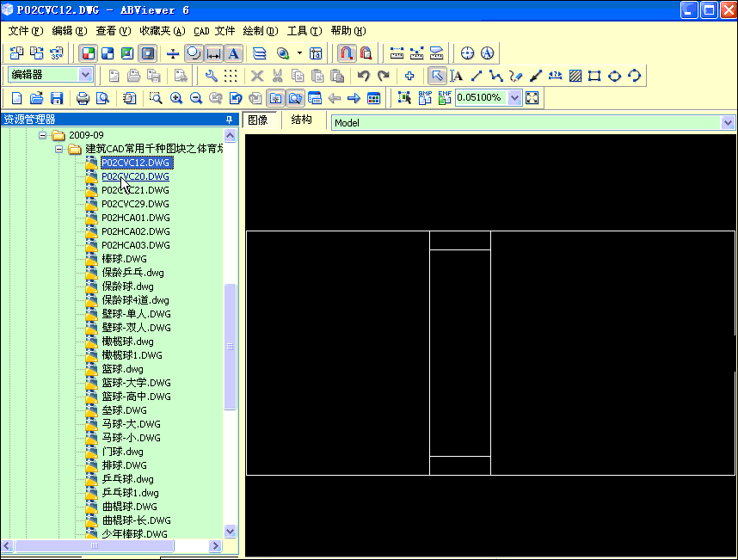Click the Zoom In magnifier icon
Image resolution: width=738 pixels, height=560 pixels.
click(176, 98)
